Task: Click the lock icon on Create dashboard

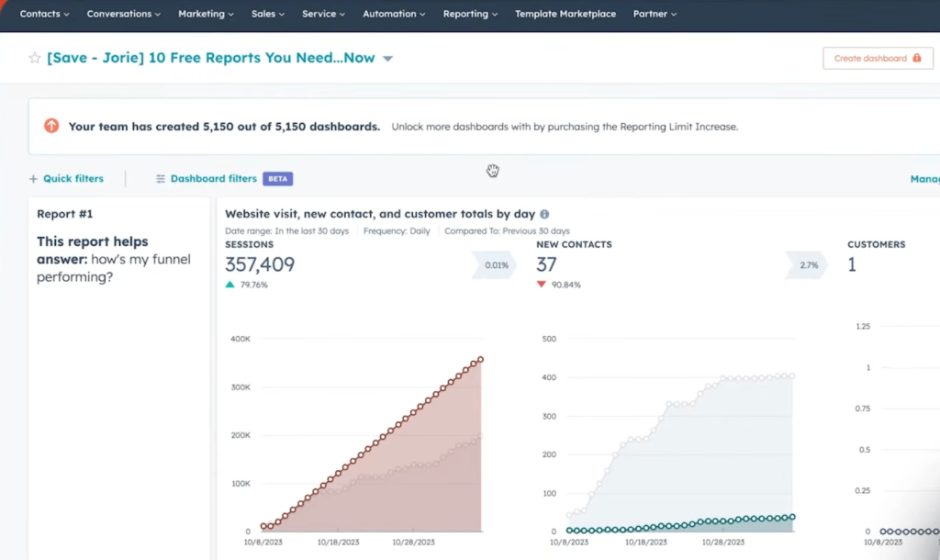Action: point(917,58)
